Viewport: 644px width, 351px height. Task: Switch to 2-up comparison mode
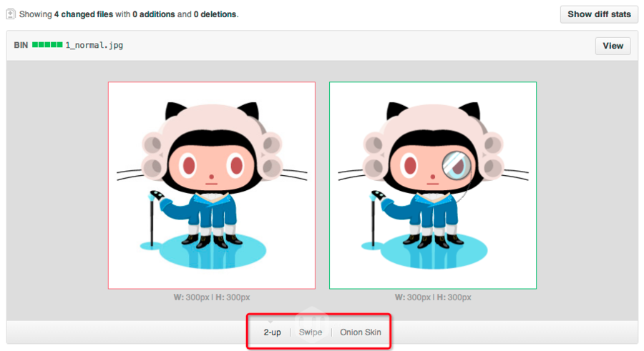[273, 332]
